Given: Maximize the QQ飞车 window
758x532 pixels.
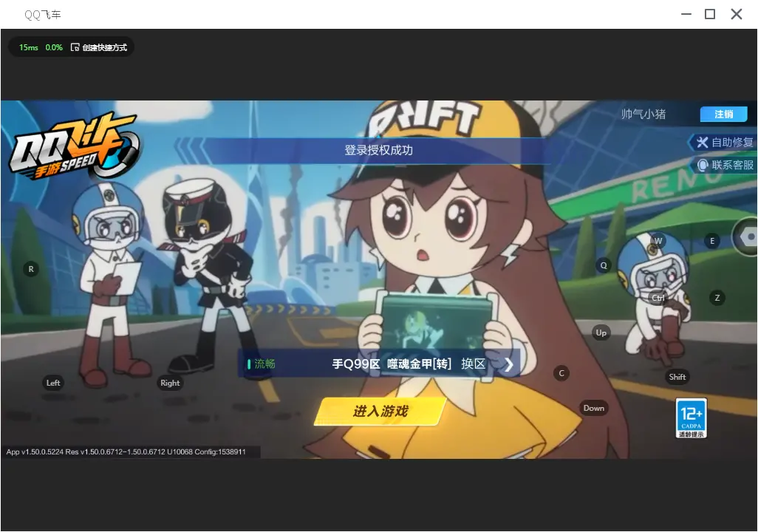Looking at the screenshot, I should [710, 14].
